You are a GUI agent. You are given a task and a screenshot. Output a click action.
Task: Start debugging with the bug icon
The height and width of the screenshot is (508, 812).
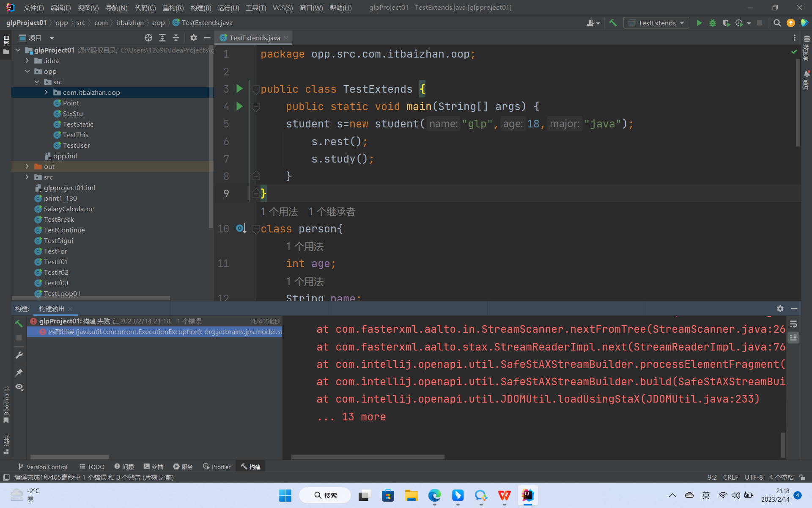(713, 23)
